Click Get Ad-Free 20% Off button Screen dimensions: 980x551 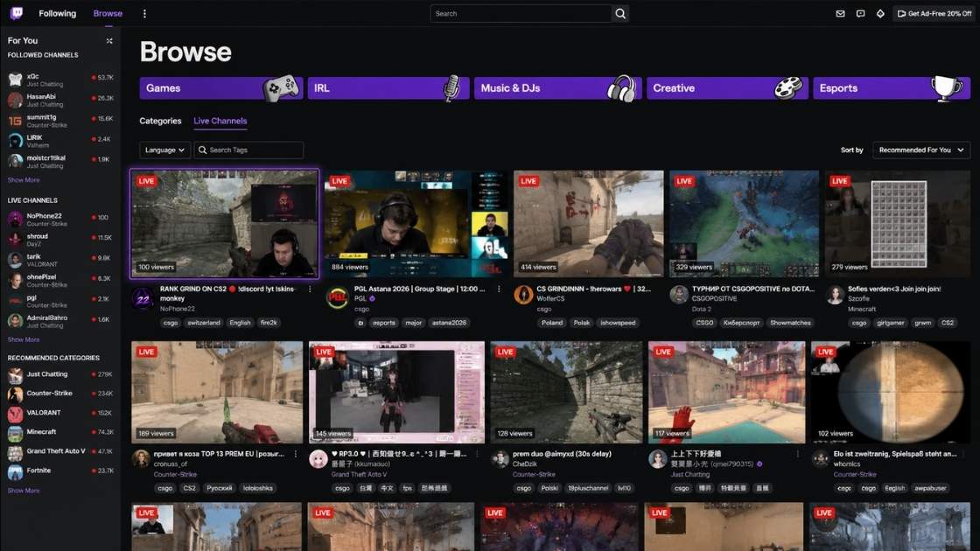pyautogui.click(x=934, y=13)
